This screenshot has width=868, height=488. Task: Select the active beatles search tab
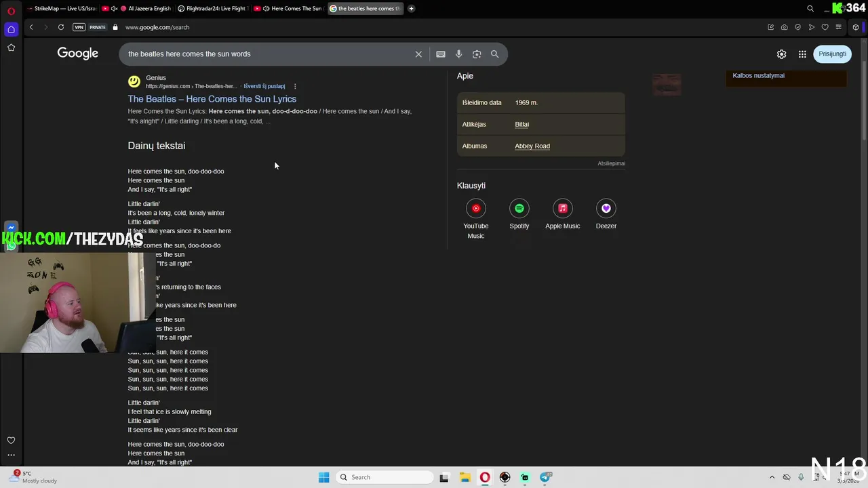click(x=364, y=9)
